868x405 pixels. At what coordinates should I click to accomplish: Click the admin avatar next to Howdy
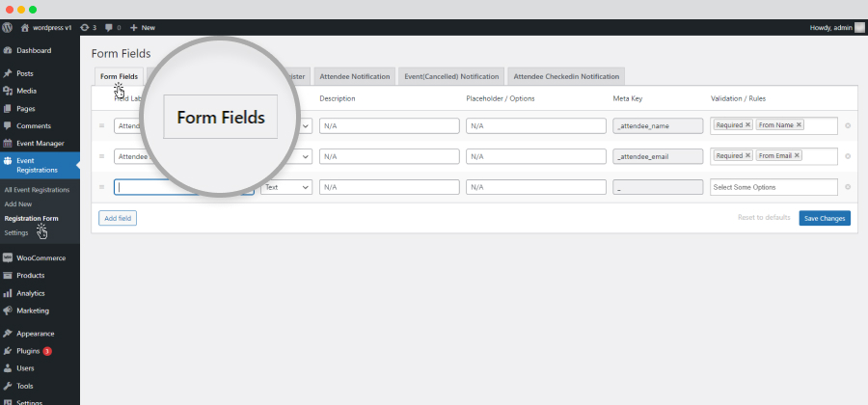(x=859, y=27)
